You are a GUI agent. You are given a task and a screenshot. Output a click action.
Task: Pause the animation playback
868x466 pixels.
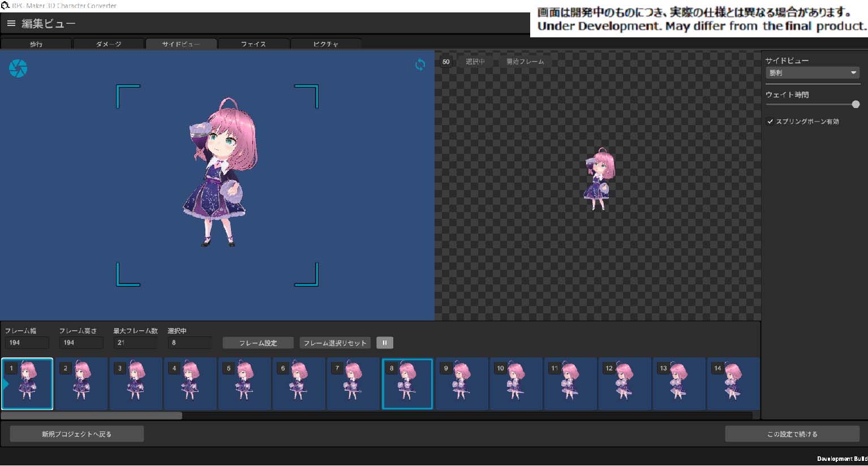(385, 343)
